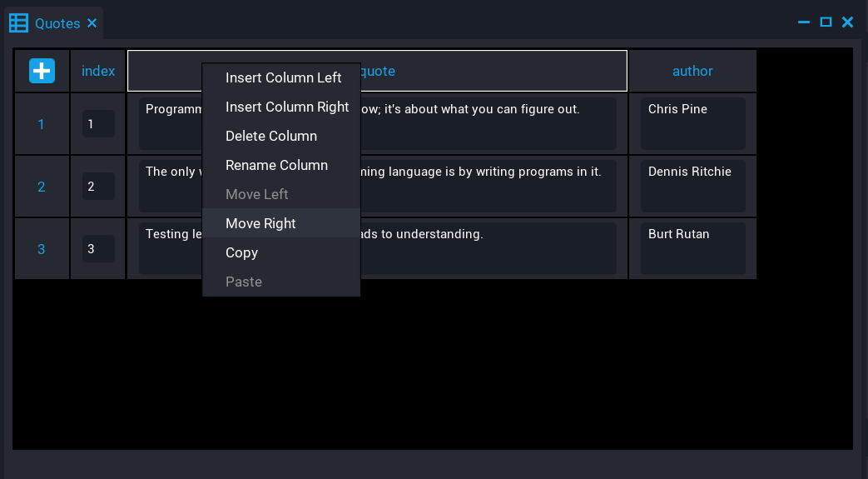Viewport: 868px width, 479px height.
Task: Select row 1 header number
Action: (x=42, y=124)
